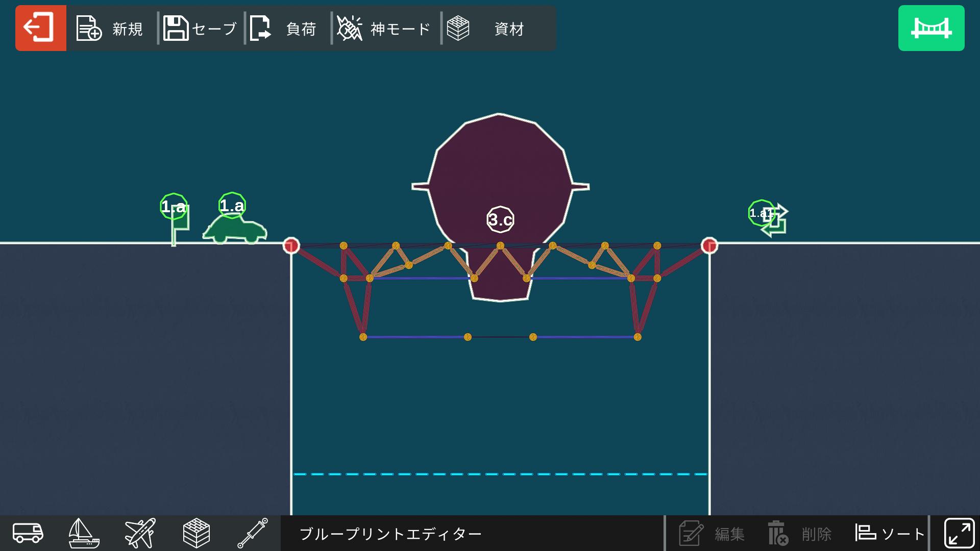
Task: Select the green car 1.a marker
Action: (232, 205)
